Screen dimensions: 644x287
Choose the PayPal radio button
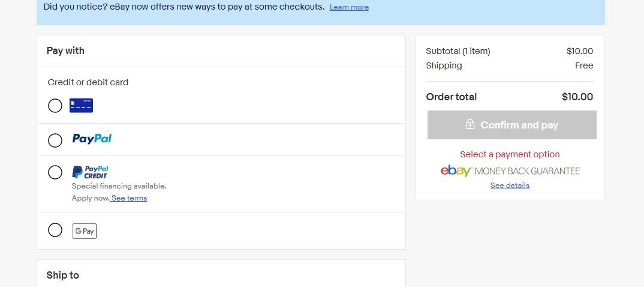click(55, 140)
